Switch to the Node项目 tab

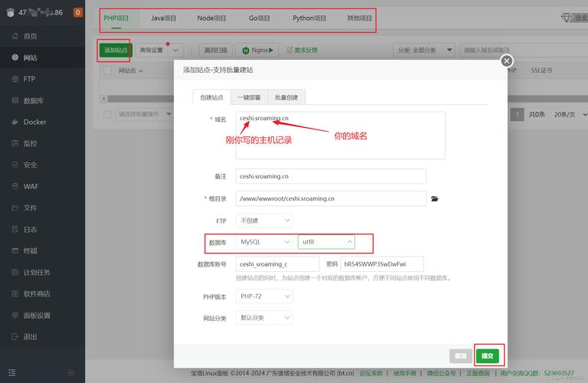(x=211, y=18)
